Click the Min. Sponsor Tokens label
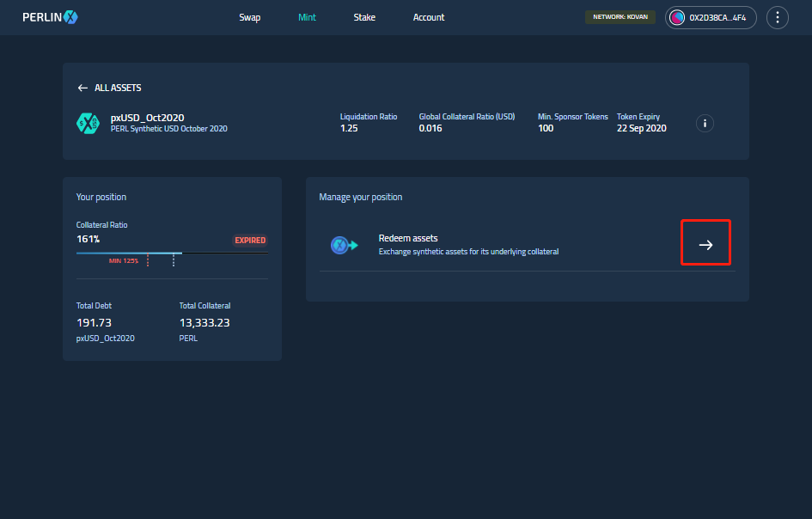812x519 pixels. 573,117
